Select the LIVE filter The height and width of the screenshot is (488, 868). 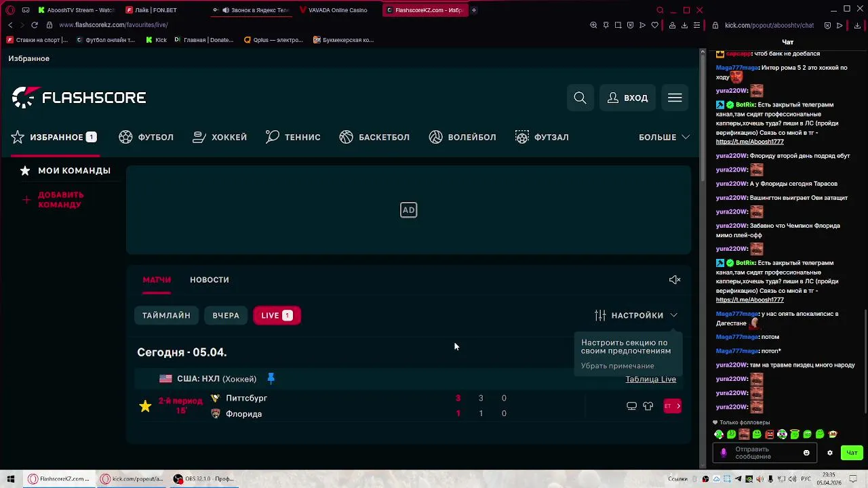[277, 315]
